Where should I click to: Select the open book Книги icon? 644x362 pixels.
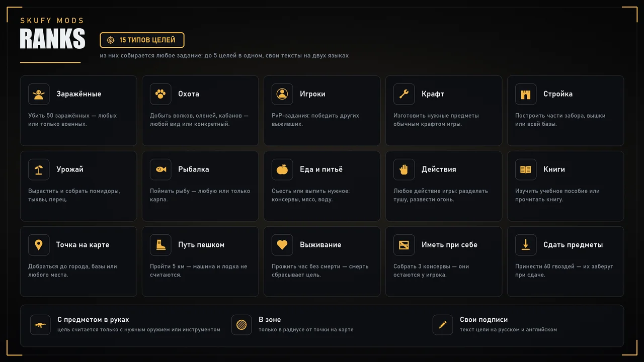click(526, 169)
